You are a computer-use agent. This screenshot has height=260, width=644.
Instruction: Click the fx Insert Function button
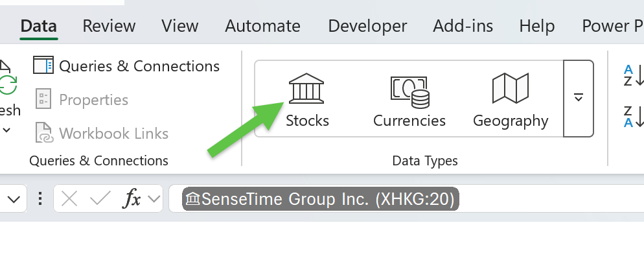click(132, 199)
